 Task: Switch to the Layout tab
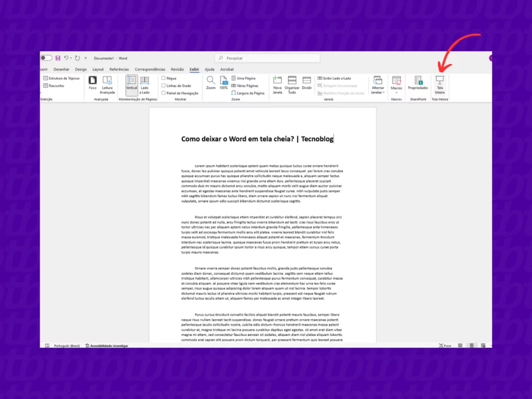(98, 69)
